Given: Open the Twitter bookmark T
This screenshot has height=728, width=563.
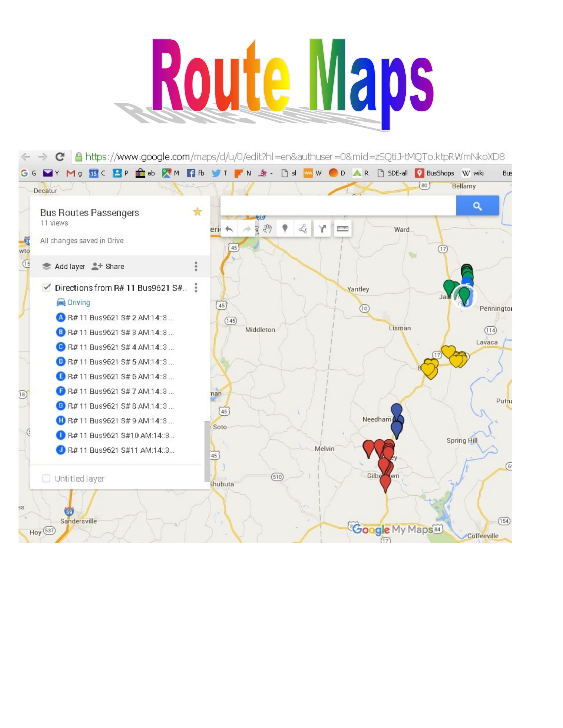Looking at the screenshot, I should (220, 173).
